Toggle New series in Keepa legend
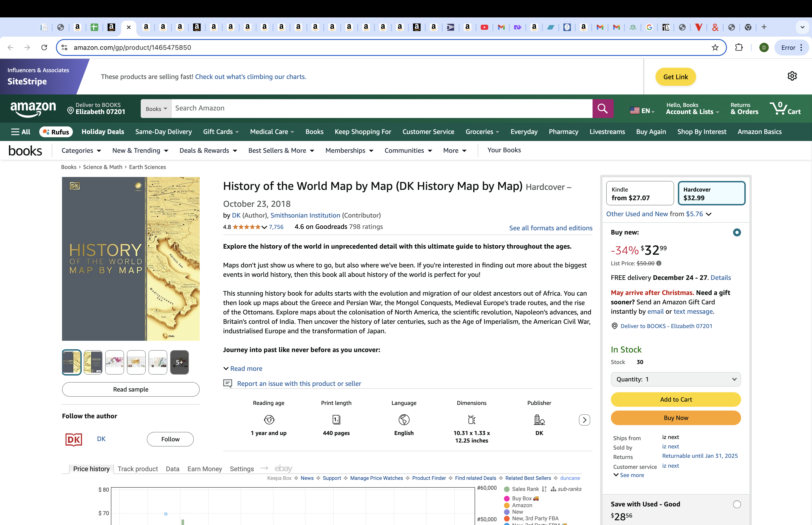 (514, 512)
